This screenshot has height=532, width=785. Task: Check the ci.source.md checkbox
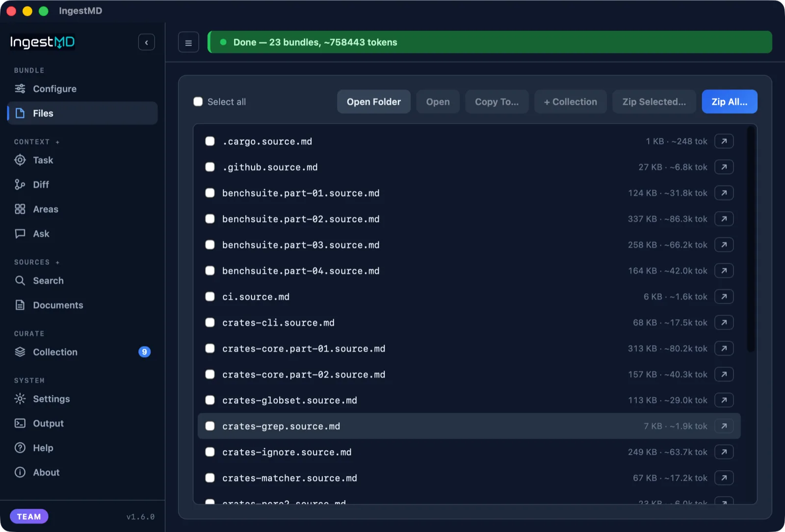(210, 297)
